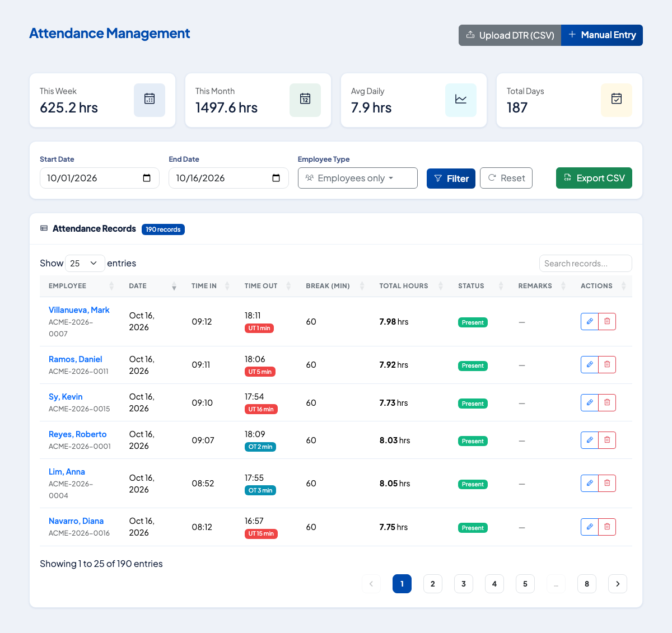Open Villanueva, Mark employee link

tap(79, 310)
